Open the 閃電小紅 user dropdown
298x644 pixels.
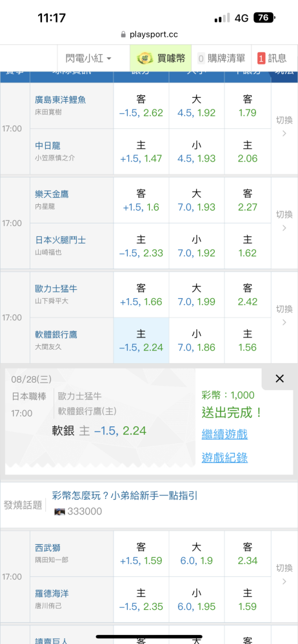tap(88, 59)
